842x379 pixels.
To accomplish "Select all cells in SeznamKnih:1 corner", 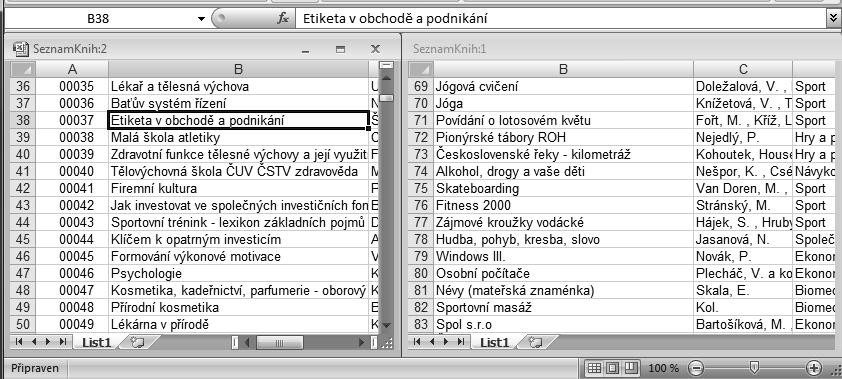I will (x=421, y=69).
